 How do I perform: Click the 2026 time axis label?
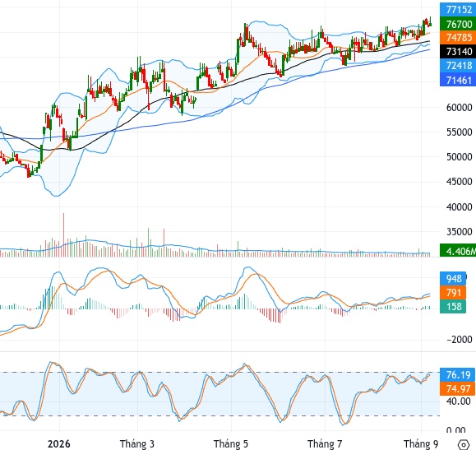pyautogui.click(x=59, y=444)
